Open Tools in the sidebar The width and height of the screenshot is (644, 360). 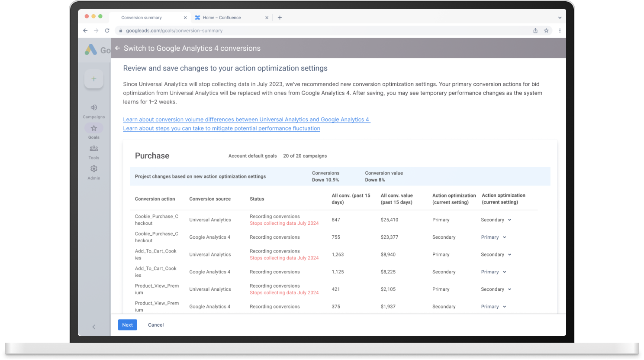pos(94,152)
